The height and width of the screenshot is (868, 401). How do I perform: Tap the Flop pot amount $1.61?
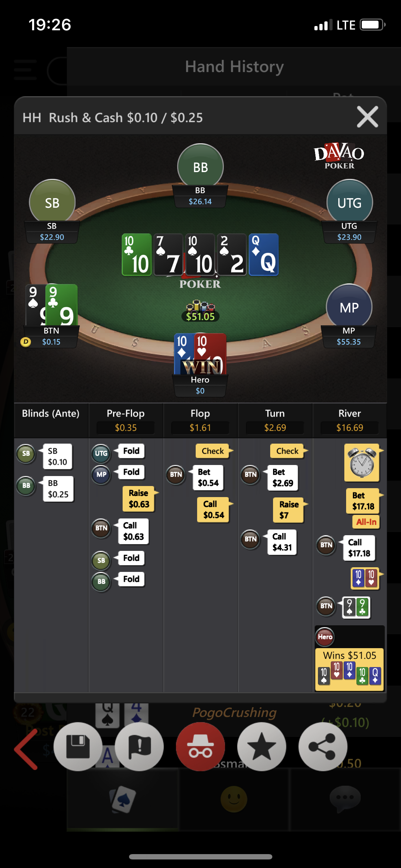point(200,428)
